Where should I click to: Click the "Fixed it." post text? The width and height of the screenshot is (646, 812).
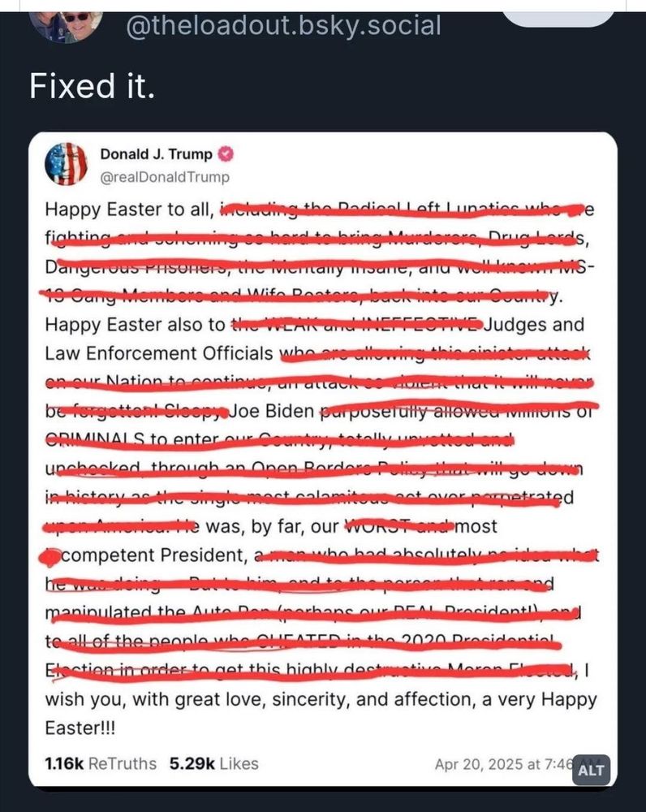pyautogui.click(x=92, y=84)
